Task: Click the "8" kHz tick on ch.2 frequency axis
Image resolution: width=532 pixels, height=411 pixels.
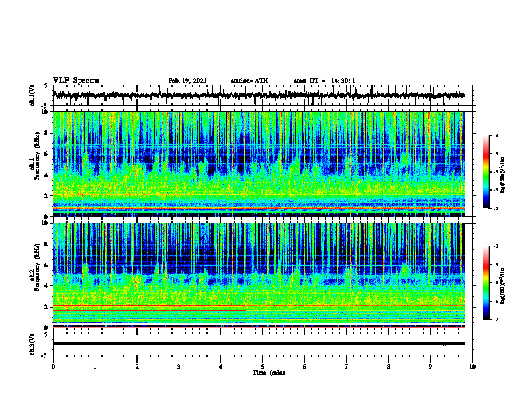Action: pyautogui.click(x=47, y=244)
